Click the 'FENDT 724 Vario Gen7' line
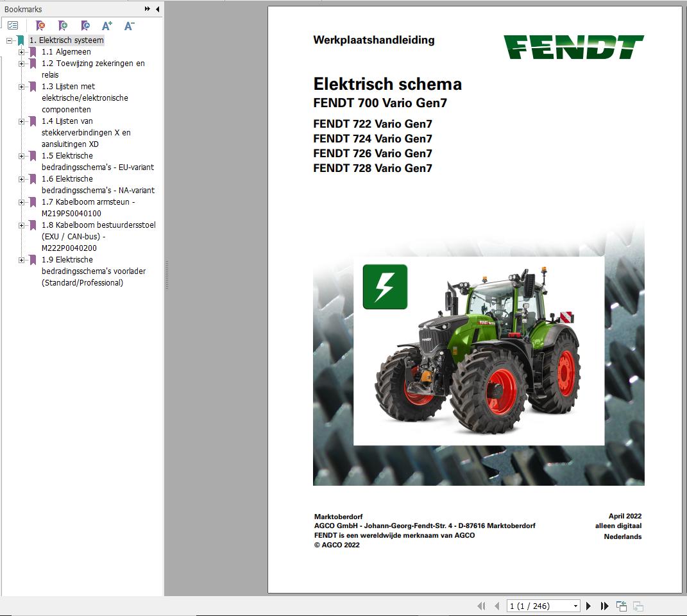 pos(373,139)
